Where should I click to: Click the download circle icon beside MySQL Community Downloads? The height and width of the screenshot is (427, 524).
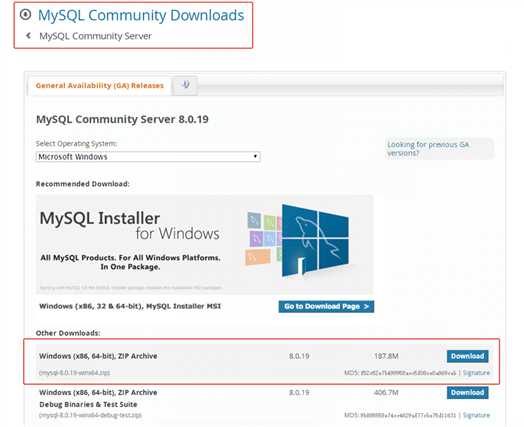(25, 15)
